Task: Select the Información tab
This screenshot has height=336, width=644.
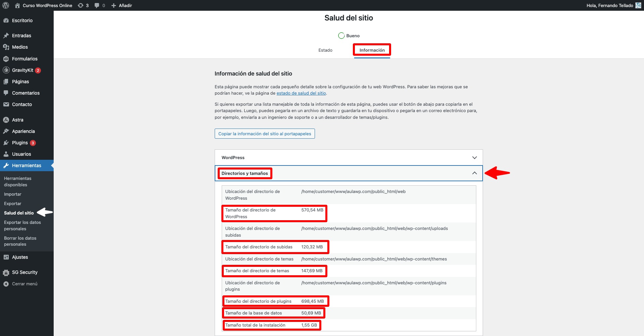Action: [372, 50]
